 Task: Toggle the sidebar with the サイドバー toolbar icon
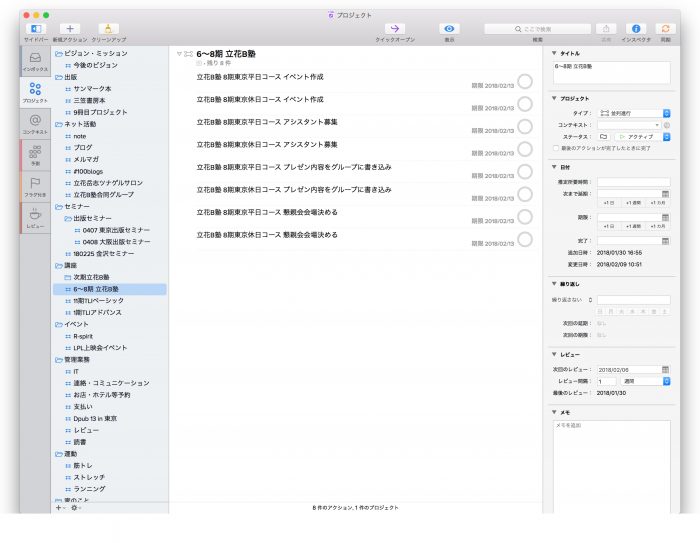click(x=35, y=29)
